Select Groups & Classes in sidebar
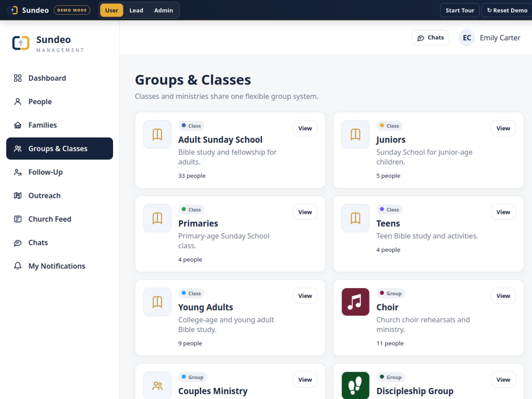 click(x=59, y=149)
